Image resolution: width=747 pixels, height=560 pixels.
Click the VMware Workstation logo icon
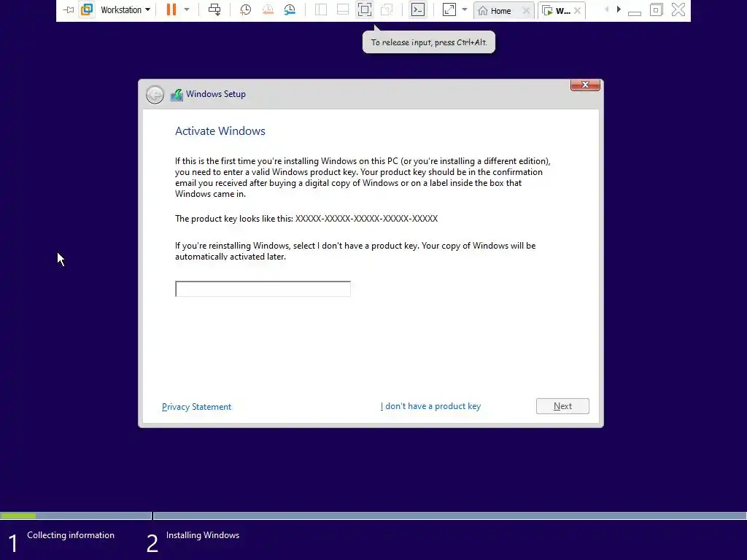tap(87, 9)
